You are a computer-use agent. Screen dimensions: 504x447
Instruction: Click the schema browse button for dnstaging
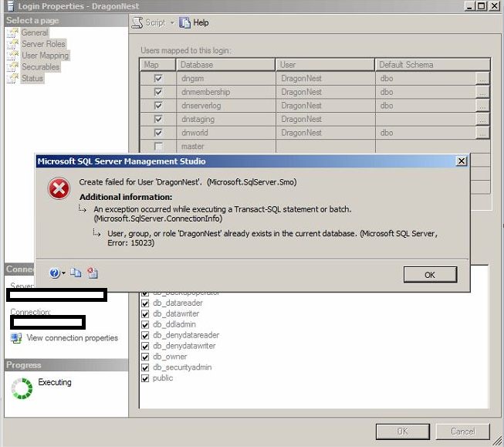click(482, 120)
